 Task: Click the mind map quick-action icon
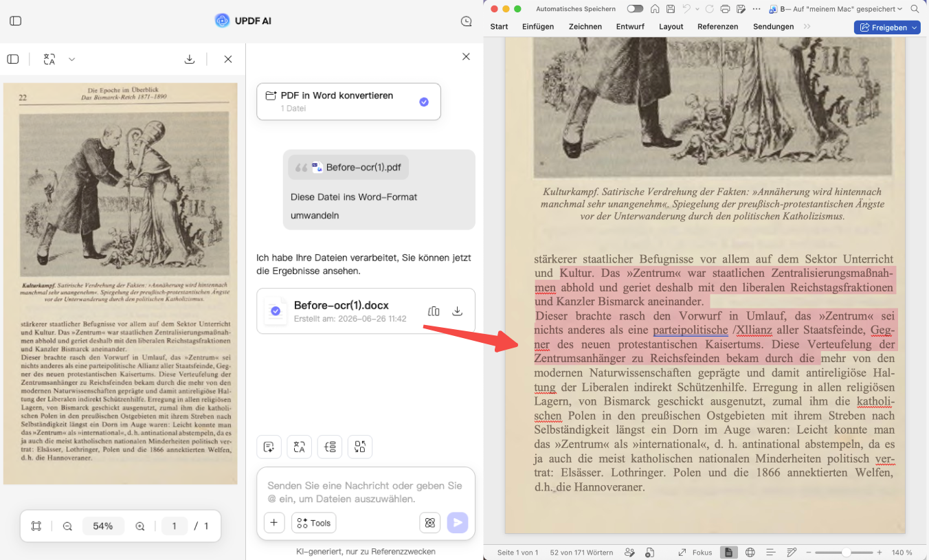point(330,447)
